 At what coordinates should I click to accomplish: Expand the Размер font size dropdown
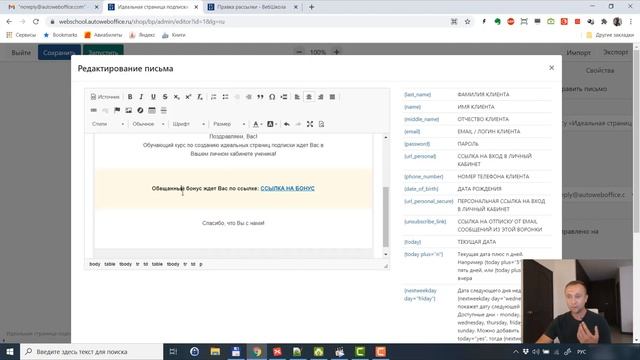point(229,124)
